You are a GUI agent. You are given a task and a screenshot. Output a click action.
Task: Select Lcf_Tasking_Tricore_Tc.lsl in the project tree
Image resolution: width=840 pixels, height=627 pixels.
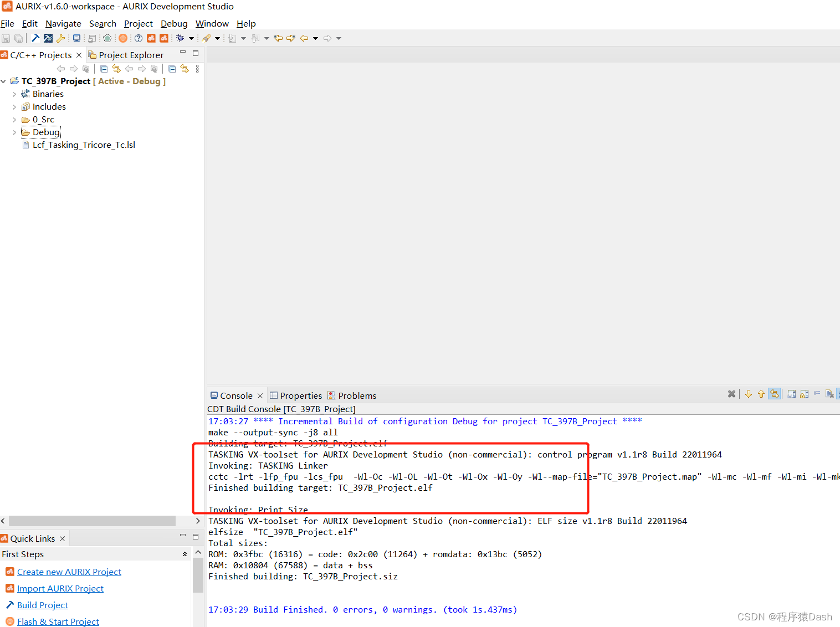tap(84, 145)
